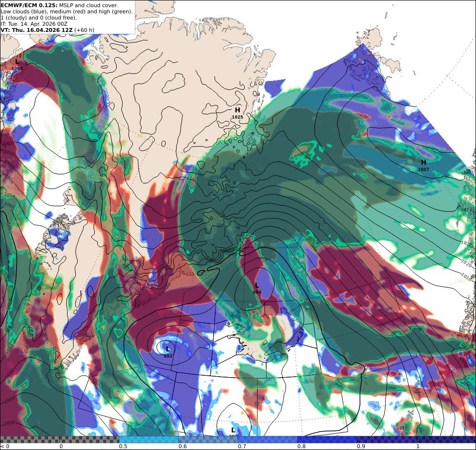Screen dimensions: 476x450
Task: Click the pressure value 994
Action: click(x=257, y=292)
